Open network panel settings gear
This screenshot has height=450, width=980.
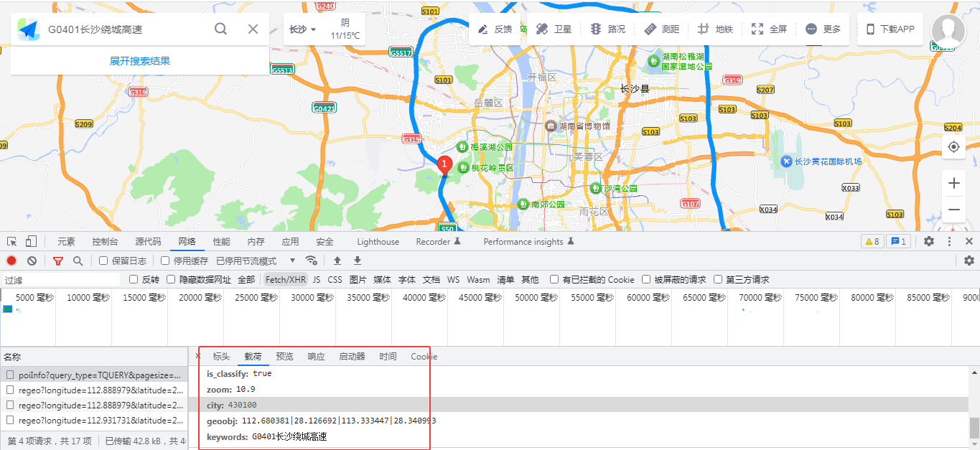(x=969, y=261)
